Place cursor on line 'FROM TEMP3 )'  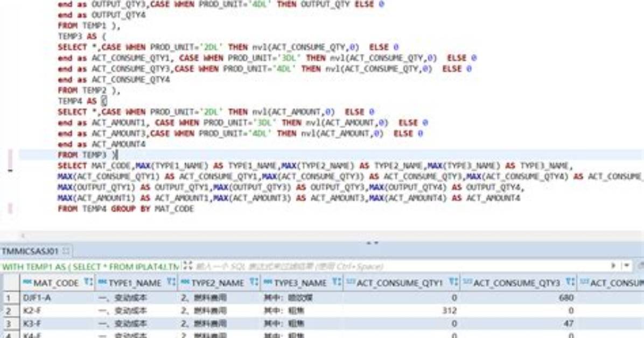87,155
